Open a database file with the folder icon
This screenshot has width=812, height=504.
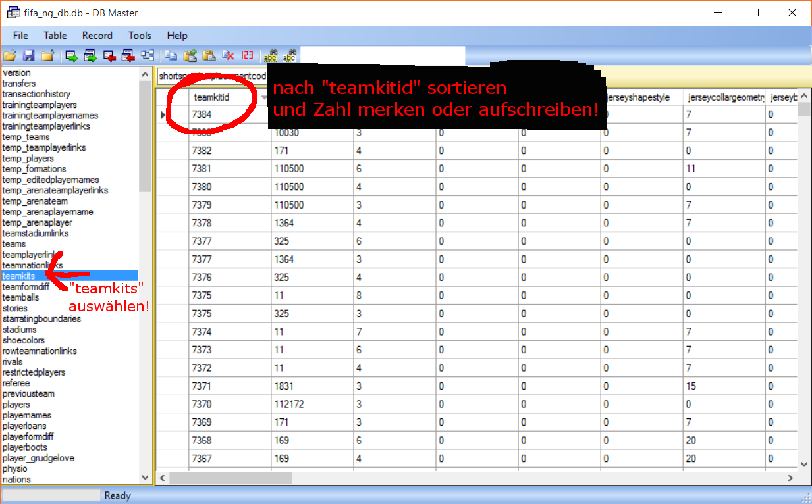[x=10, y=56]
